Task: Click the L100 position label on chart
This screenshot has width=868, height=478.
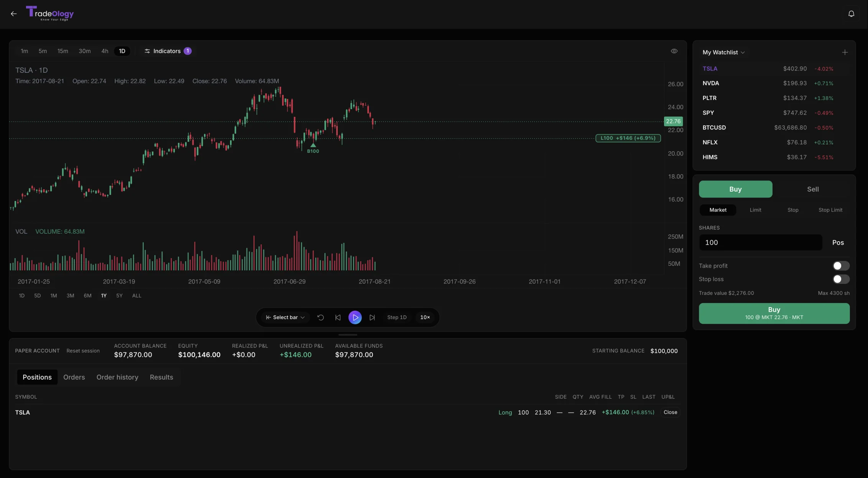Action: tap(628, 138)
